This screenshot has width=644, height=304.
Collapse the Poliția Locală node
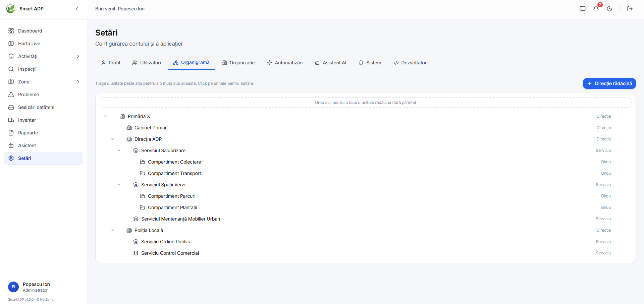pyautogui.click(x=112, y=230)
